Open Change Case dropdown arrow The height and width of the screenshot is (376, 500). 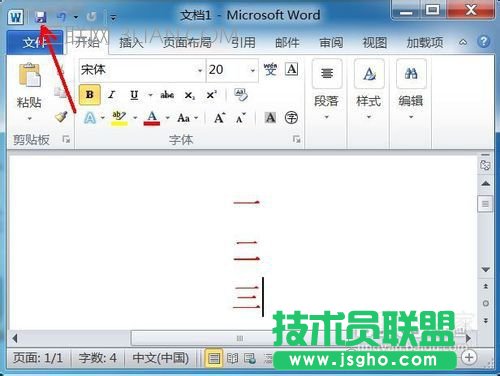(196, 118)
